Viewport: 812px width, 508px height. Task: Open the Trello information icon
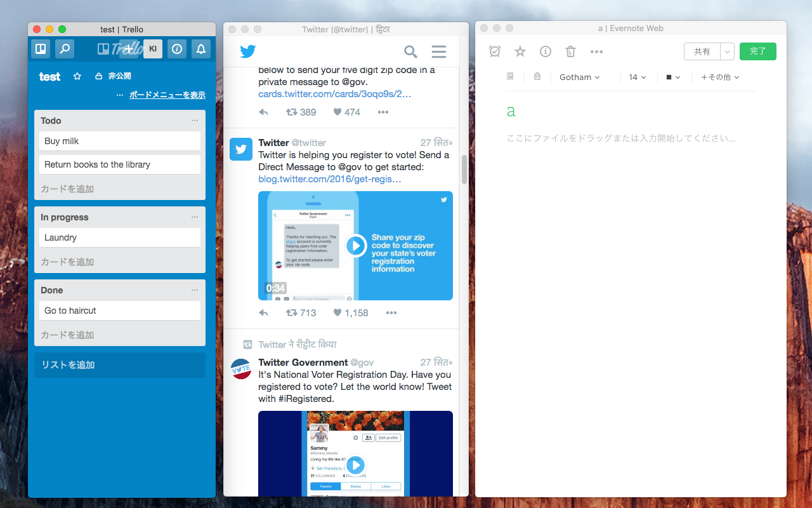(x=177, y=48)
